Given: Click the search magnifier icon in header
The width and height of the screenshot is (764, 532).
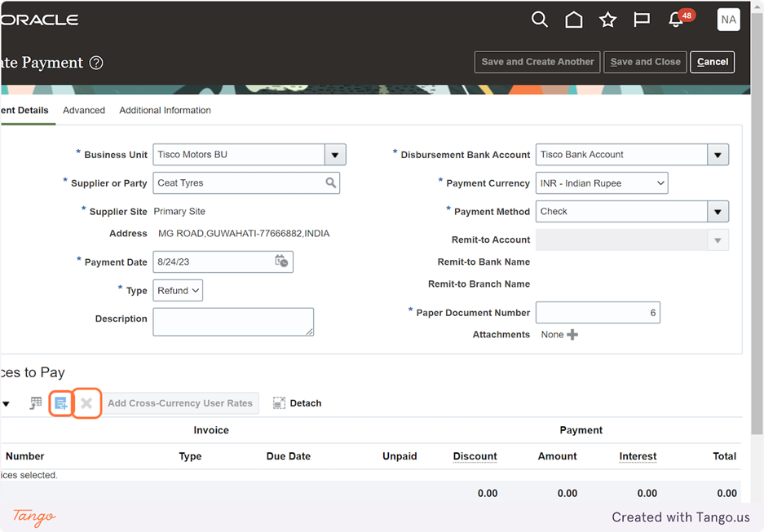Looking at the screenshot, I should pyautogui.click(x=539, y=20).
